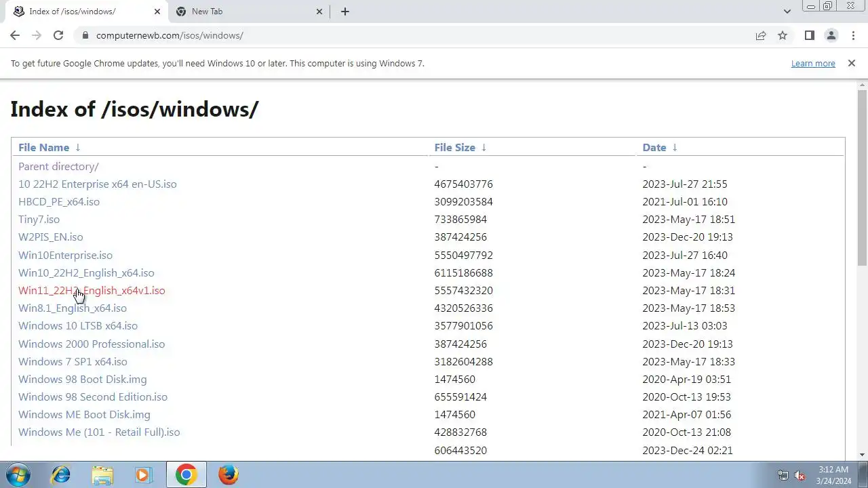Download Windows 2000 Professional.iso
This screenshot has height=488, width=868.
click(x=92, y=344)
